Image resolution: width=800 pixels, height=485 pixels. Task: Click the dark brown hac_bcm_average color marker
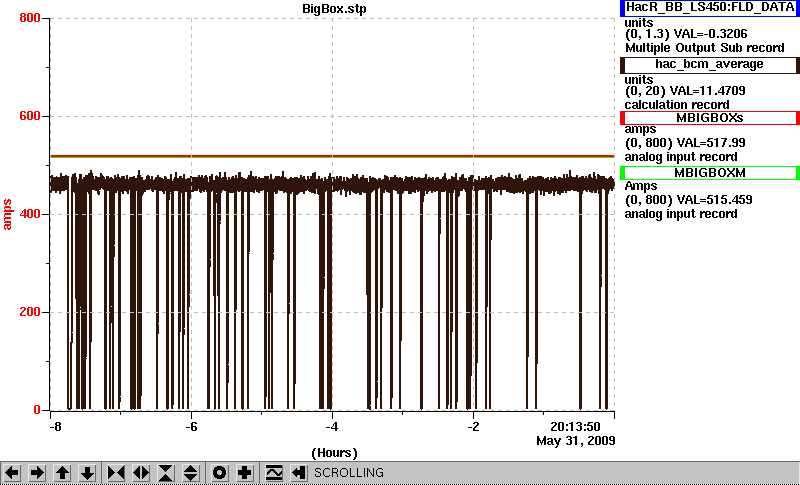pos(622,64)
